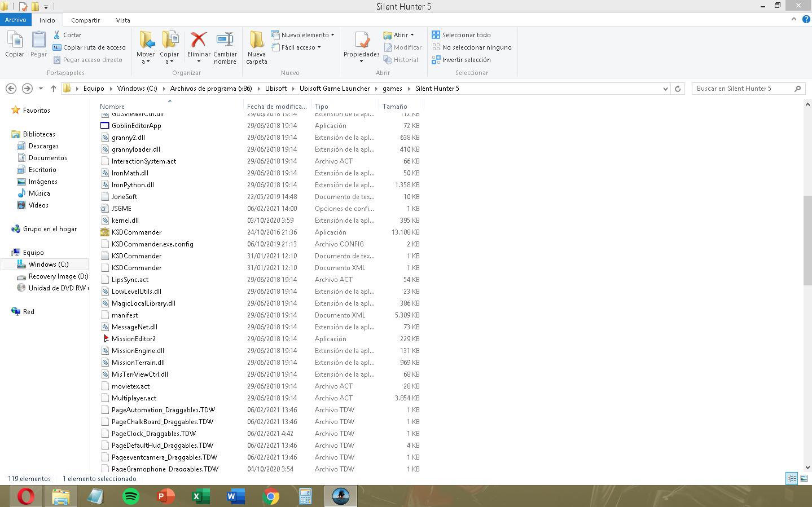Open the Archivo menu tab
The image size is (812, 507).
click(16, 20)
